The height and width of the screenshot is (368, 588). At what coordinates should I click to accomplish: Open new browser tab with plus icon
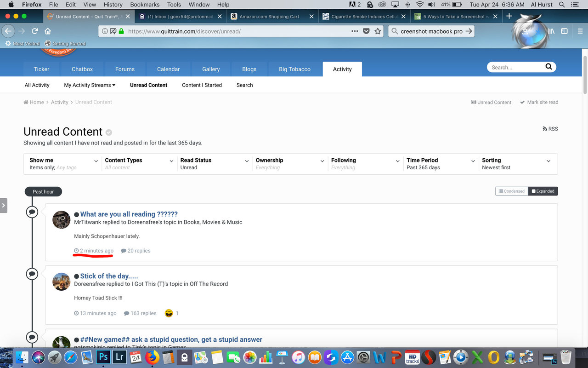point(509,16)
